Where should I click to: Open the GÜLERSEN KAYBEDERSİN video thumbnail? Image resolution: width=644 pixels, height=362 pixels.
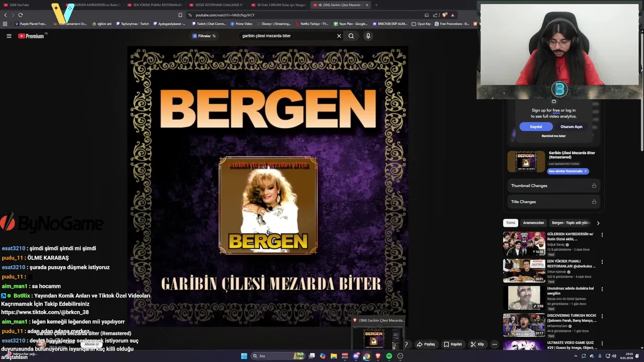click(x=524, y=243)
